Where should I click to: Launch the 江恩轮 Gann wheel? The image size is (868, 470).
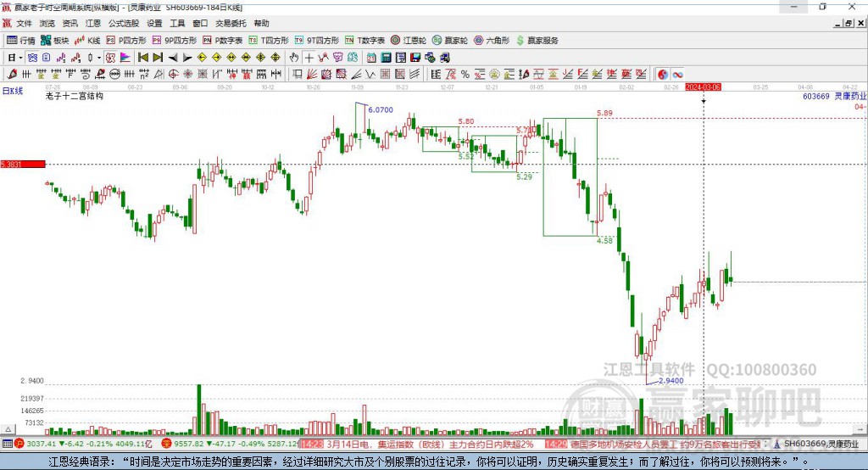click(409, 41)
